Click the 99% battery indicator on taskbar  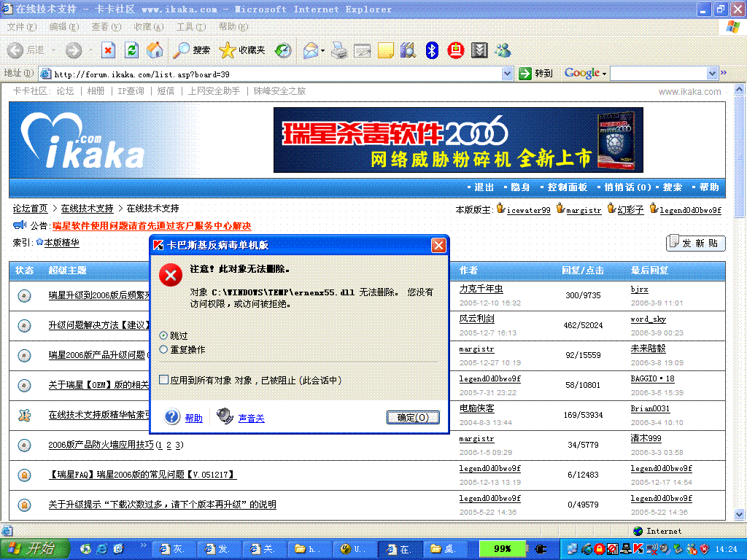click(502, 548)
